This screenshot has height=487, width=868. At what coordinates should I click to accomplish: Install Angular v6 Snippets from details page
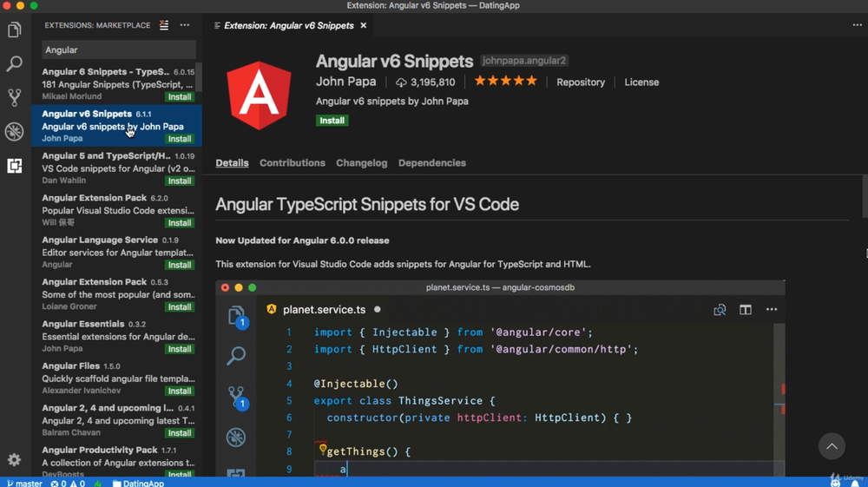point(332,120)
